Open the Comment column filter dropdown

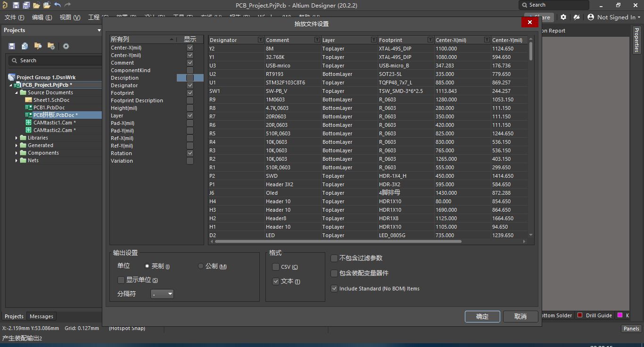tap(317, 40)
